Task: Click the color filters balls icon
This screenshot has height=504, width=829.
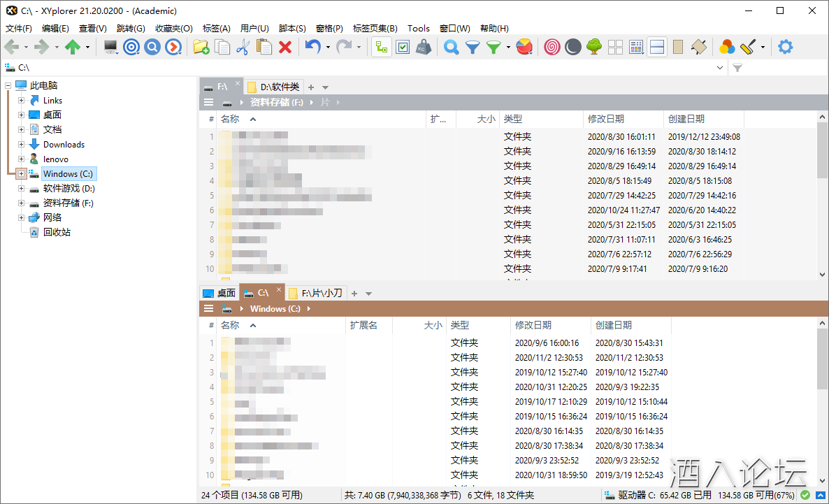Action: coord(727,47)
